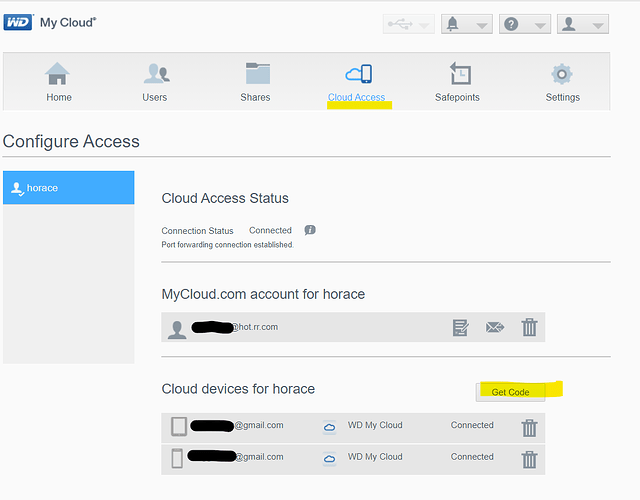This screenshot has width=640, height=500.
Task: Click 'Connected' status in second device row
Action: (x=472, y=456)
